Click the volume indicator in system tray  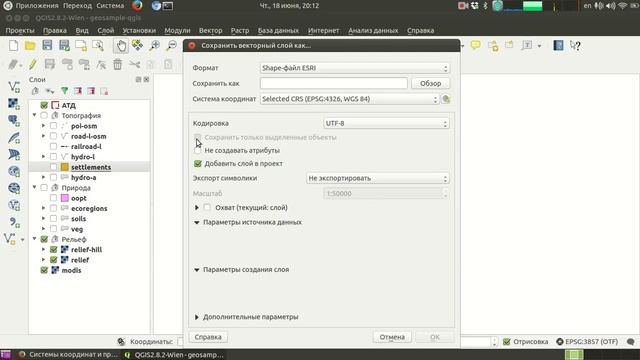[x=611, y=6]
